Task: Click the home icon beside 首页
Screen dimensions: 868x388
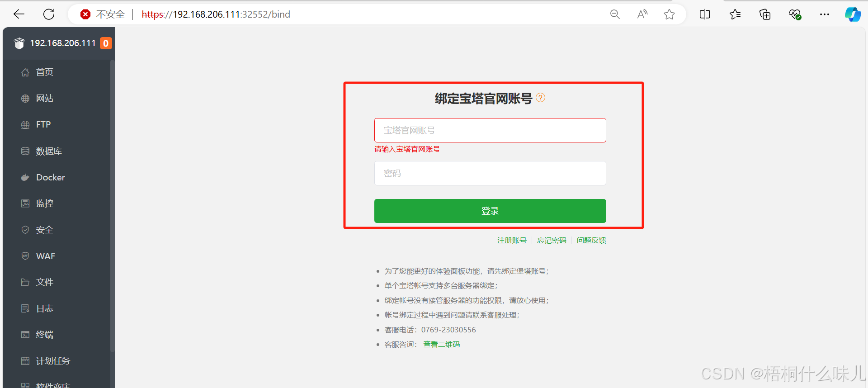Action: click(25, 72)
